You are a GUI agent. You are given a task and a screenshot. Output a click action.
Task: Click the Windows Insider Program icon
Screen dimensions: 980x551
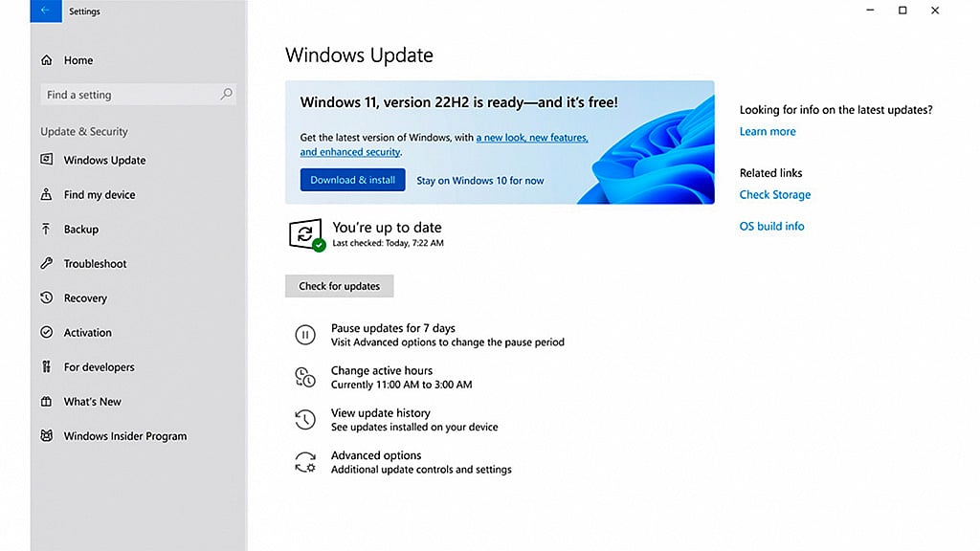pos(47,435)
